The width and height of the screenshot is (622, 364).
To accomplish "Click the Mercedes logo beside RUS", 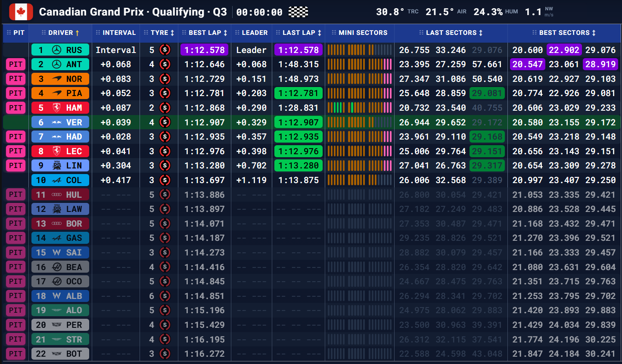I will 56,50.
